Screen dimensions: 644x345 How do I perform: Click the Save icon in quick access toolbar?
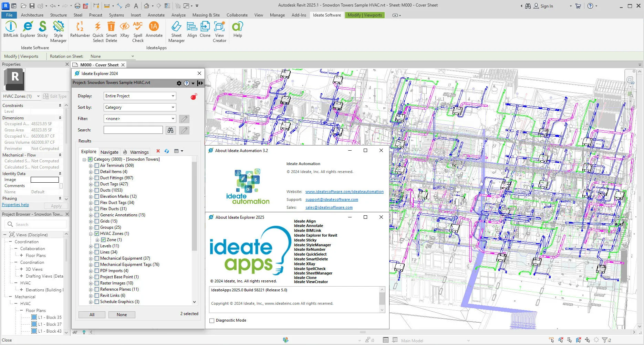pyautogui.click(x=32, y=6)
